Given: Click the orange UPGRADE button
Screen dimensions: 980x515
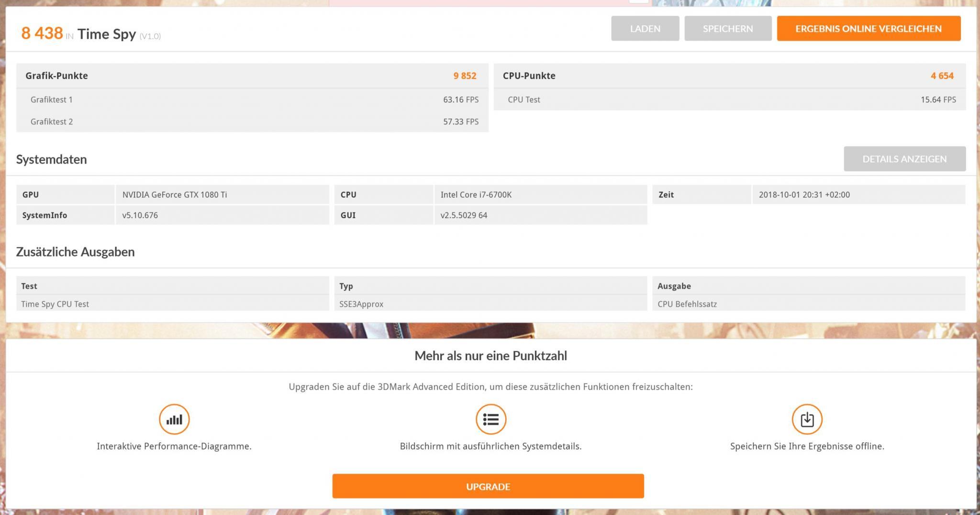Looking at the screenshot, I should pyautogui.click(x=488, y=486).
